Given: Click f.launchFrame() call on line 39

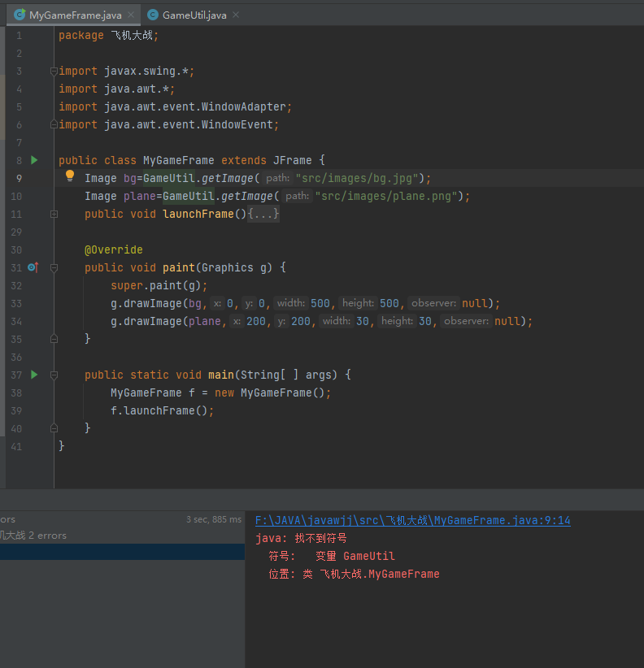Looking at the screenshot, I should point(159,410).
